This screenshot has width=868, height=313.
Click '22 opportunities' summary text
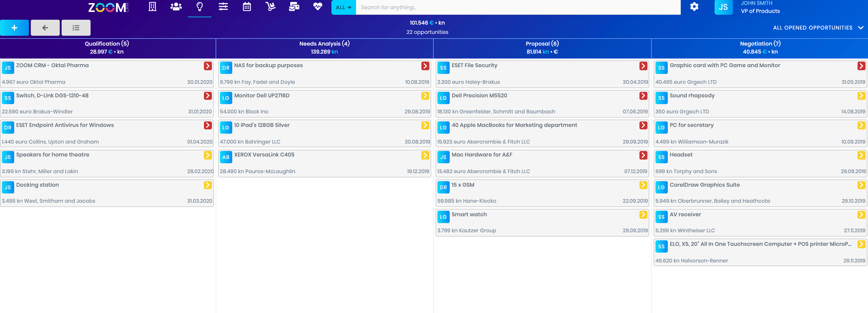(x=427, y=32)
